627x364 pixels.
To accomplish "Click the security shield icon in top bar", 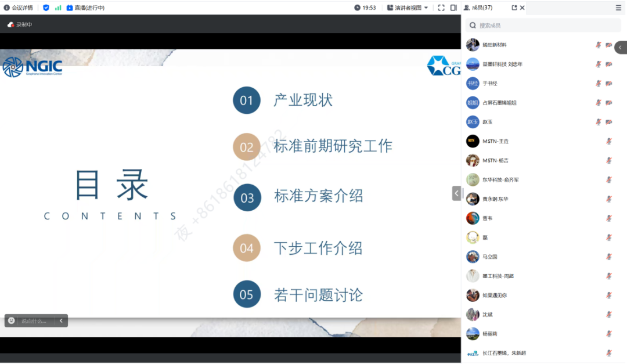I will tap(46, 8).
